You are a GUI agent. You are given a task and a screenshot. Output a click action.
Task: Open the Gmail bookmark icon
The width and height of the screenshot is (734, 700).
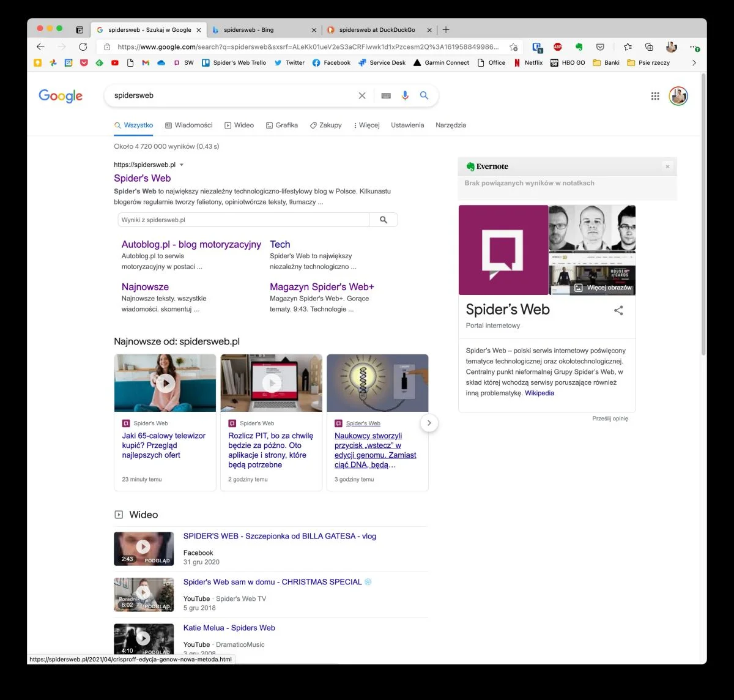click(146, 62)
